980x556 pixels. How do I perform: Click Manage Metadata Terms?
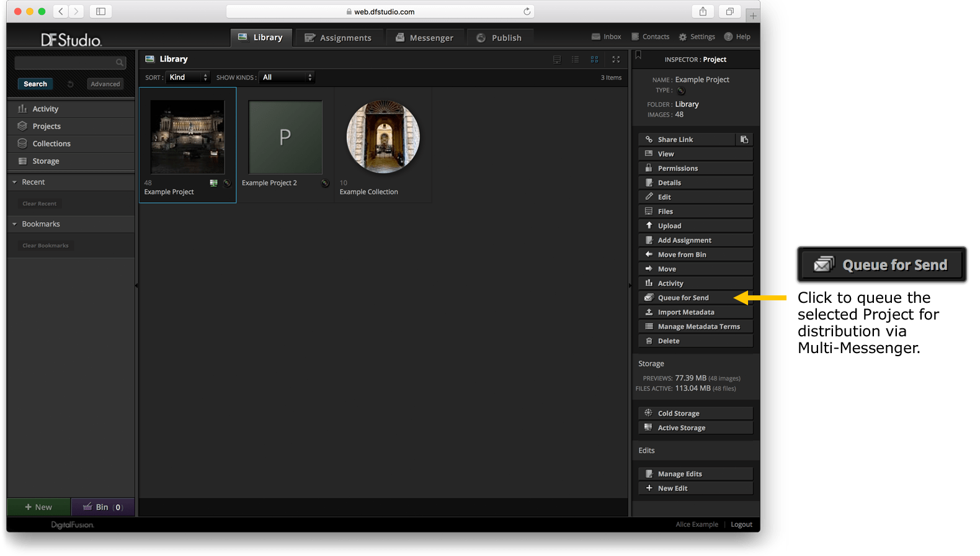(x=695, y=326)
